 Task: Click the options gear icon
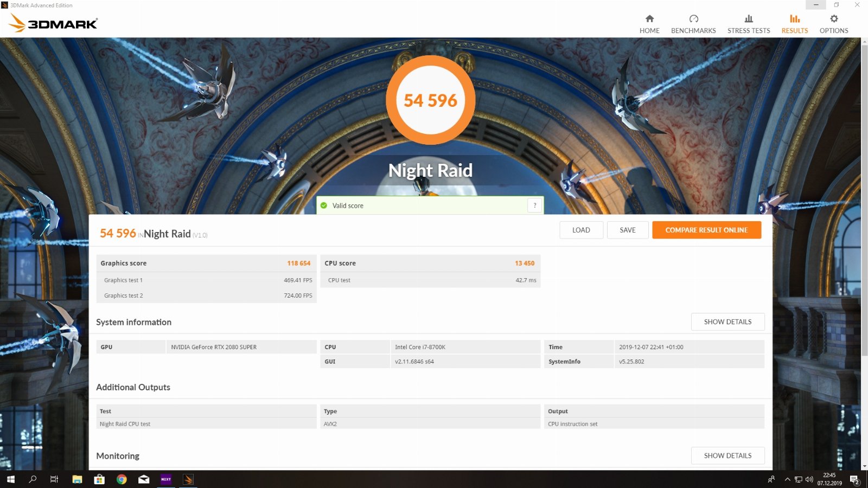[834, 18]
